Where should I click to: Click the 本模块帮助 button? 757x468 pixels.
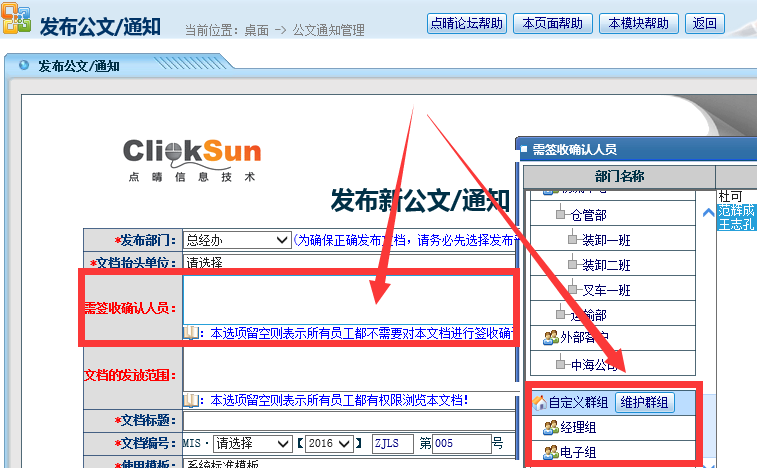[x=639, y=23]
